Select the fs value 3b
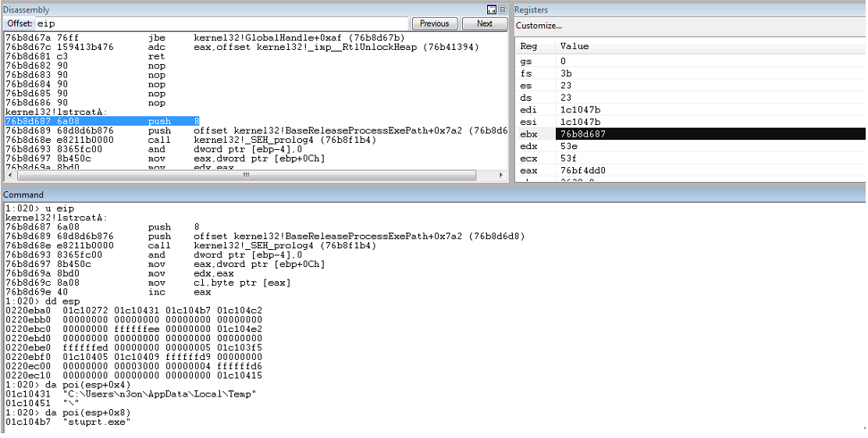 pyautogui.click(x=566, y=73)
